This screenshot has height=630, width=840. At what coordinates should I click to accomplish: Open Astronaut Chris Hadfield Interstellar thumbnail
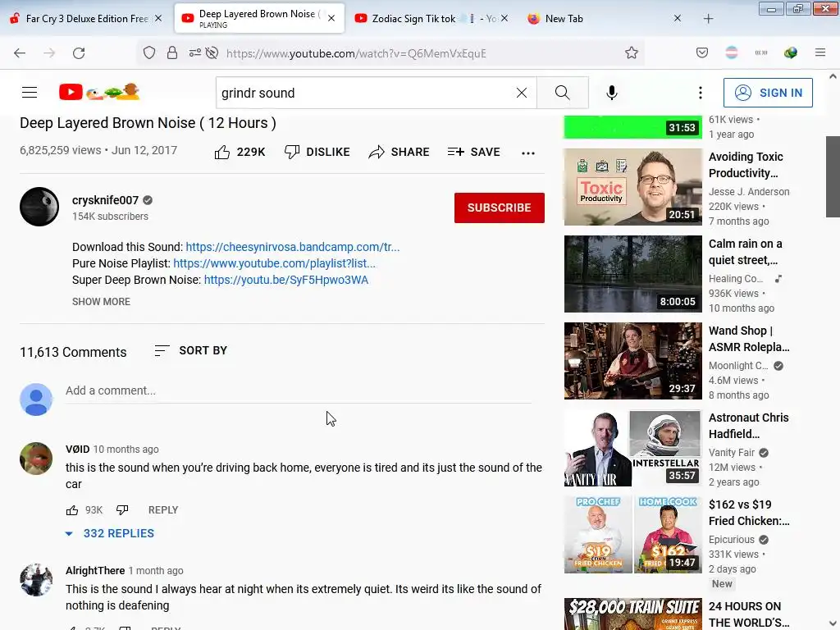pos(632,448)
